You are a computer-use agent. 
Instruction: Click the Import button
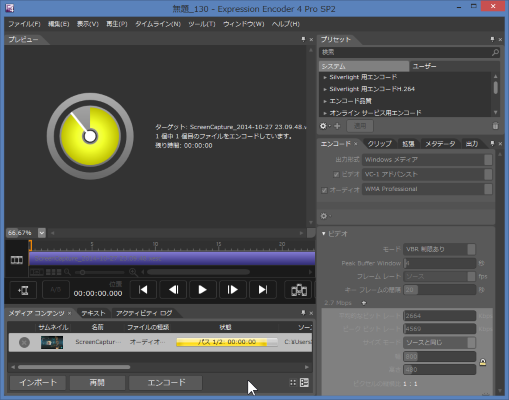click(38, 383)
